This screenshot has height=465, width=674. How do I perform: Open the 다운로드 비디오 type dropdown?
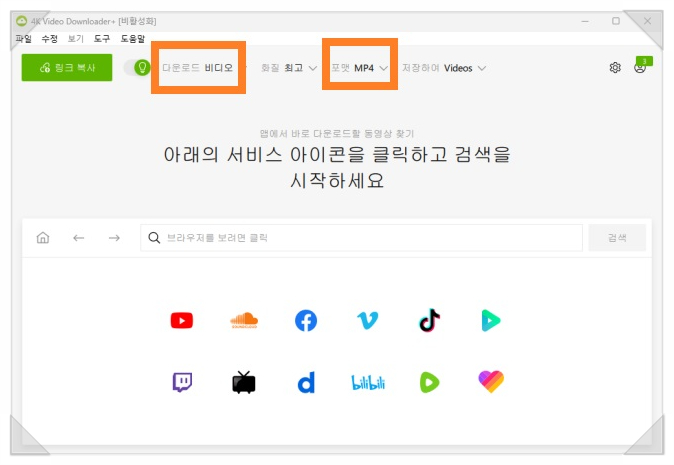(x=198, y=67)
